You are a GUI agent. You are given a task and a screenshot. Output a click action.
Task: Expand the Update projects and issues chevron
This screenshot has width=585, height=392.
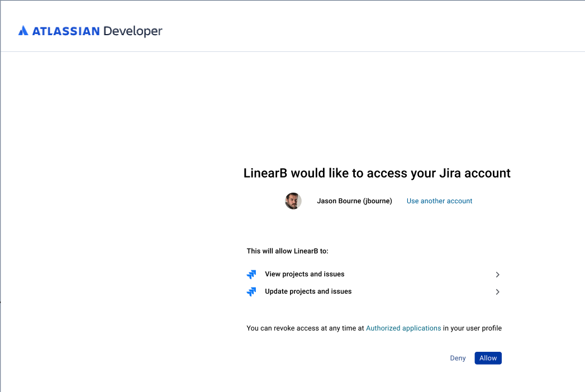[x=497, y=291]
